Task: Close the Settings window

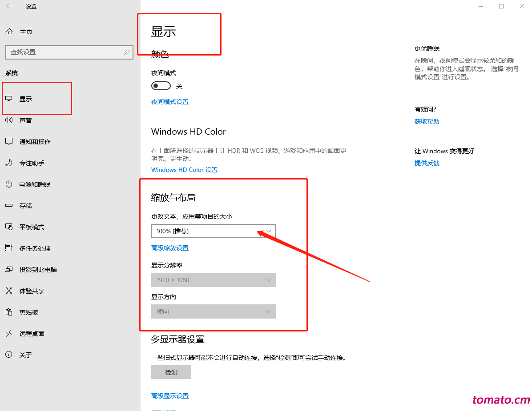Action: click(x=521, y=6)
